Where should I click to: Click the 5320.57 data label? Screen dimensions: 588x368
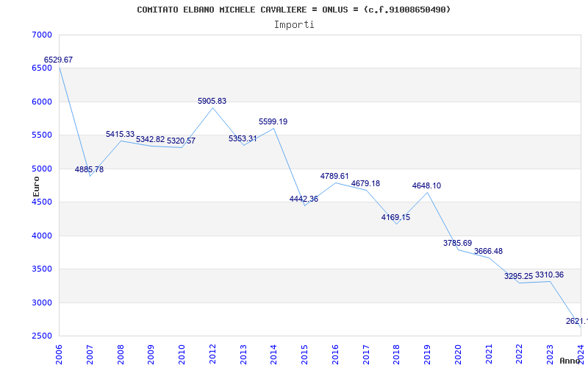[181, 141]
